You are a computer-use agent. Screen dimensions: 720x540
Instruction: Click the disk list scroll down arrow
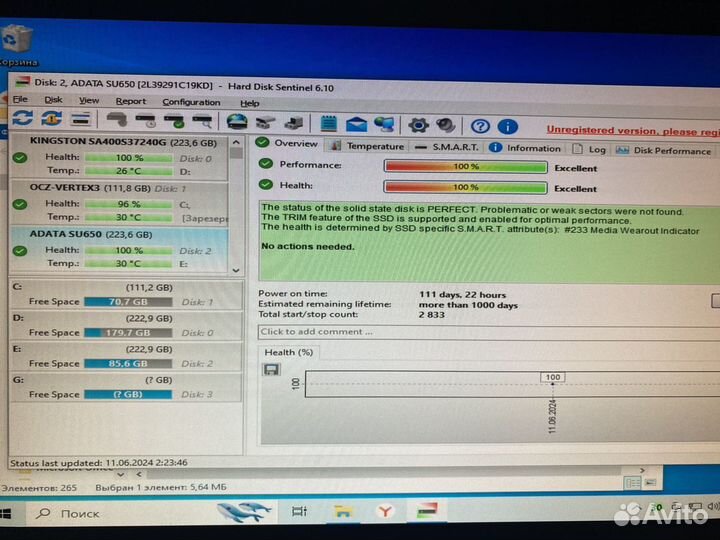(x=236, y=270)
